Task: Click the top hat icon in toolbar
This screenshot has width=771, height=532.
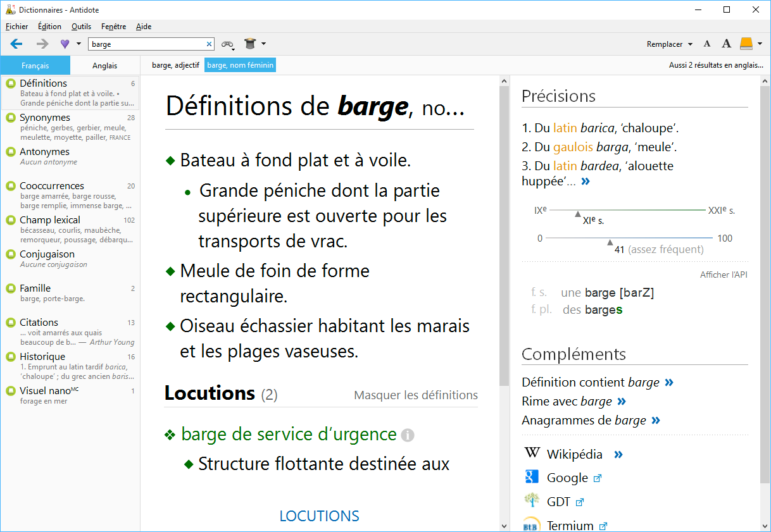Action: point(251,44)
